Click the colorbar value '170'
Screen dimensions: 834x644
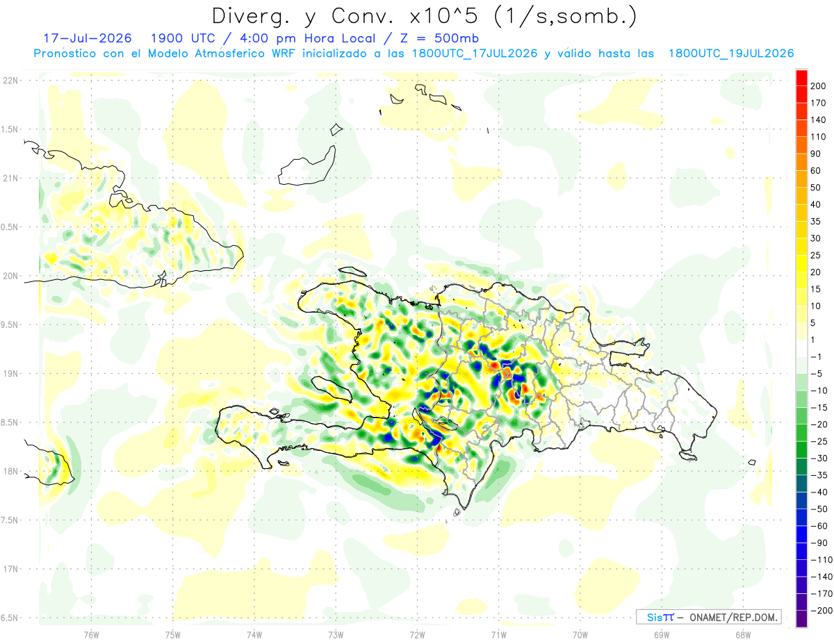pyautogui.click(x=819, y=102)
